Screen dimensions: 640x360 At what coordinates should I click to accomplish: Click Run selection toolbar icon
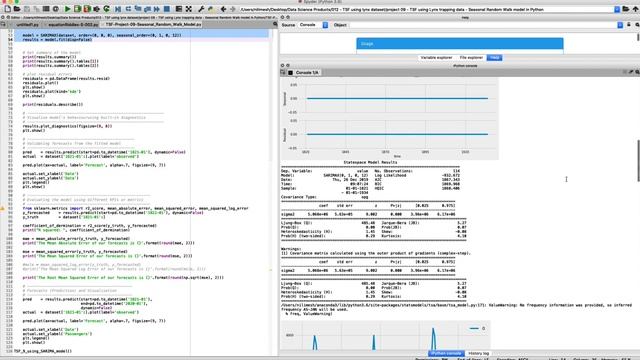click(97, 9)
